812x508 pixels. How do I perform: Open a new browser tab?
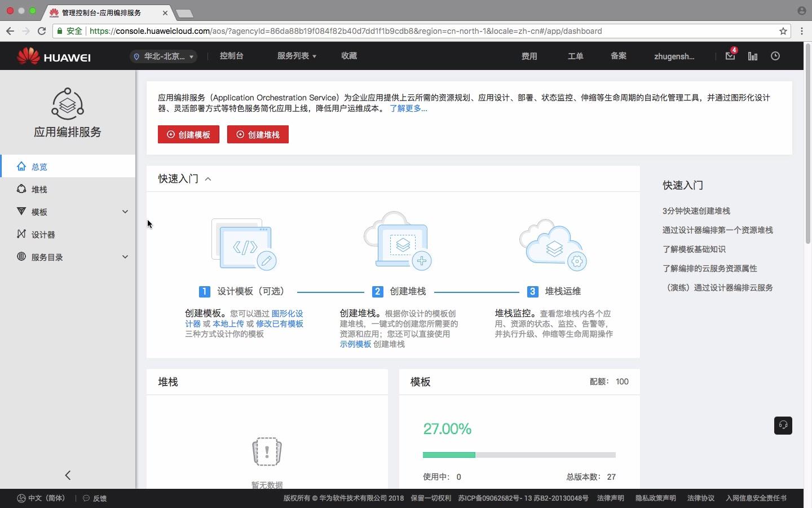pyautogui.click(x=184, y=13)
